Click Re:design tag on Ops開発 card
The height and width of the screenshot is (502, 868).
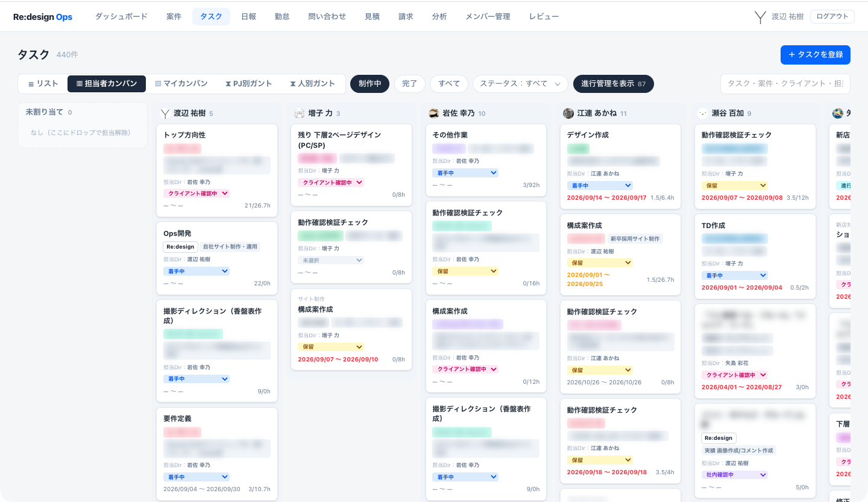[181, 247]
